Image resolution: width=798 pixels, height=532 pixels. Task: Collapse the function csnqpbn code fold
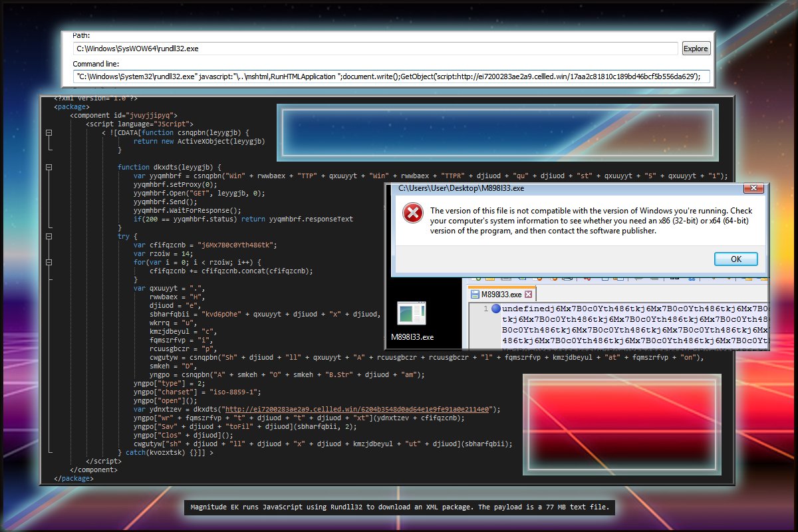coord(49,133)
